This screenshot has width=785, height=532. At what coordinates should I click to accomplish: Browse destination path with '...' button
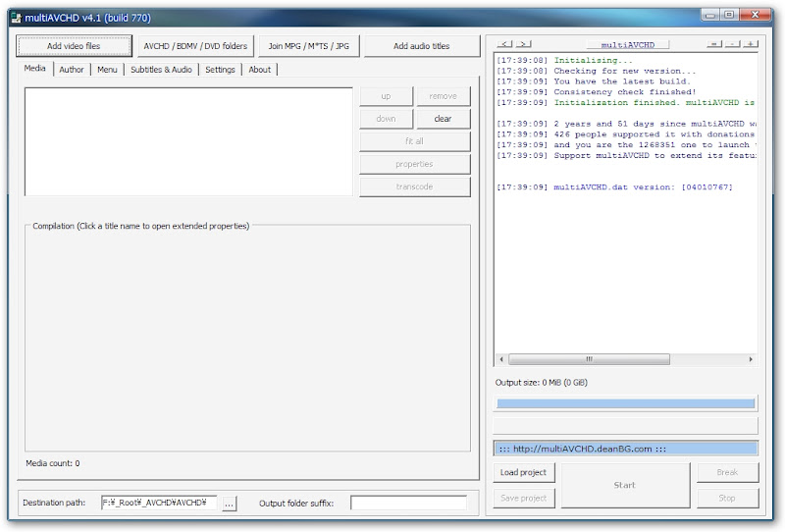(x=229, y=504)
